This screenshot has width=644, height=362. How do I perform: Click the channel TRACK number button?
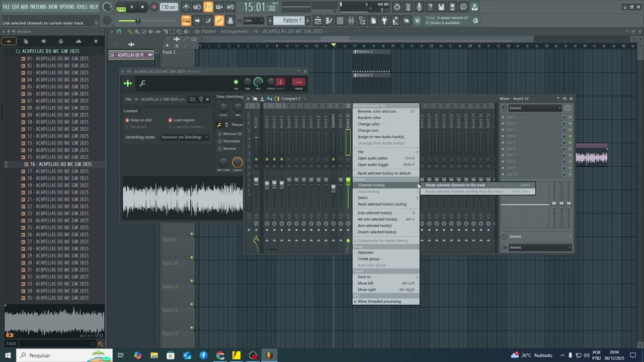(x=299, y=82)
